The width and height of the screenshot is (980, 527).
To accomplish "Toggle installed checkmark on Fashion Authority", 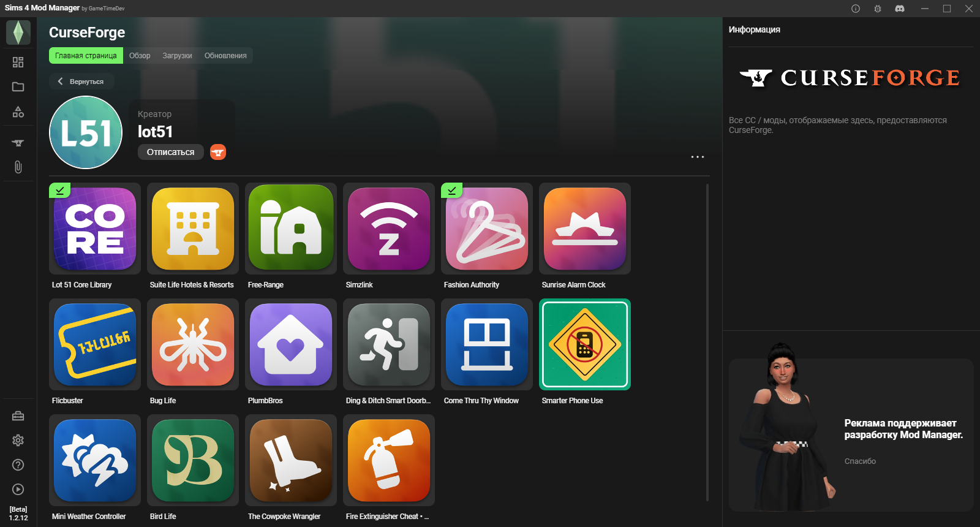I will tap(452, 190).
